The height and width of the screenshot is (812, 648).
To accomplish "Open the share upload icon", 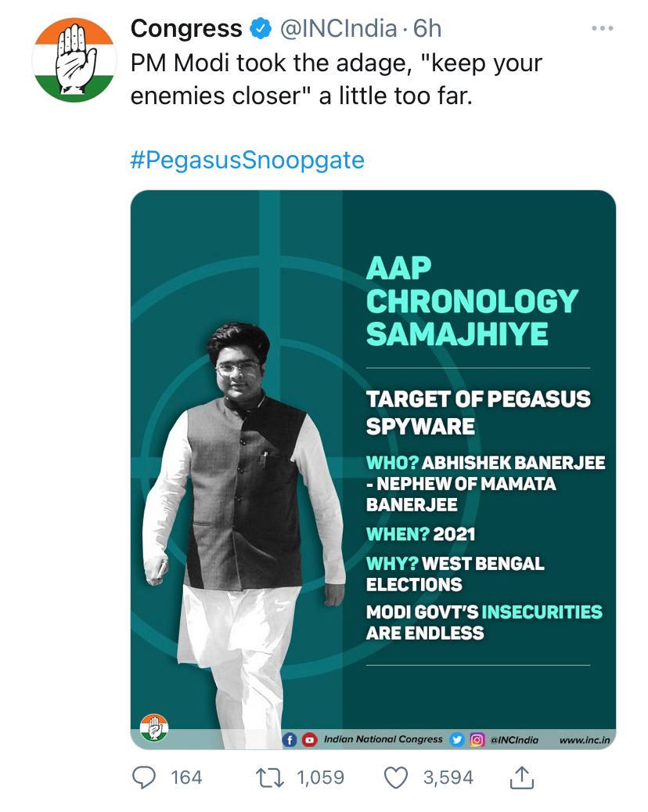I will [x=522, y=777].
